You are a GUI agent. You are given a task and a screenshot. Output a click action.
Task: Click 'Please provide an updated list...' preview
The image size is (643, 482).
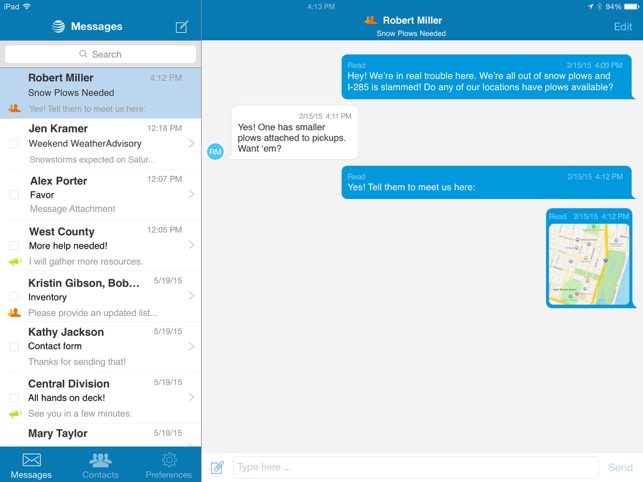[x=93, y=313]
